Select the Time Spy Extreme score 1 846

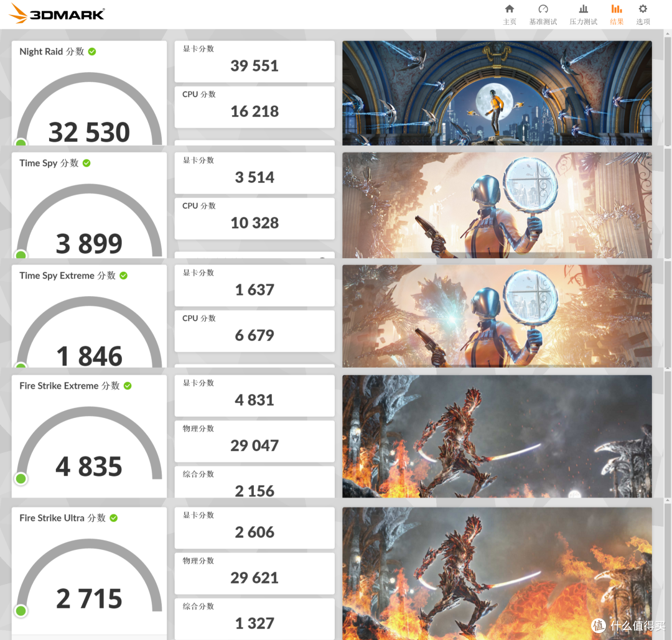[89, 356]
